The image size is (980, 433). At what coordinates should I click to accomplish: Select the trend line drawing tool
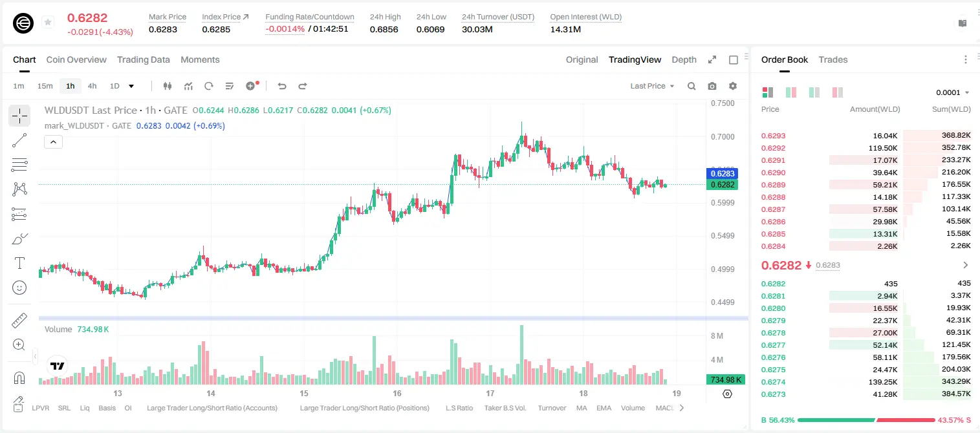19,140
